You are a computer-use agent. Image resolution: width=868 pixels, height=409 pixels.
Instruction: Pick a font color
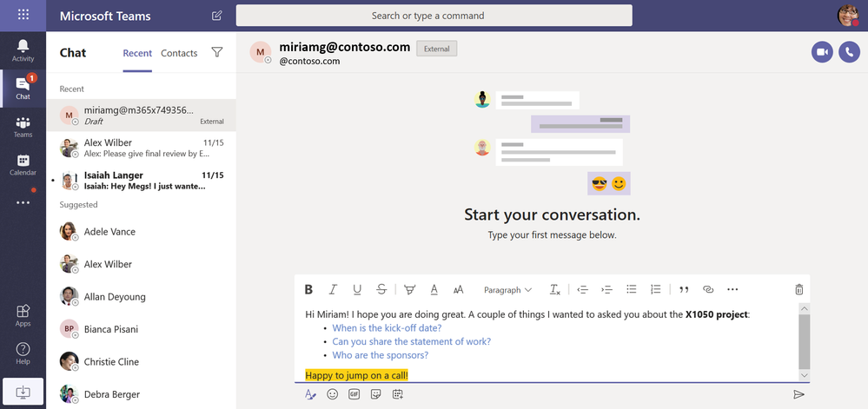(434, 289)
